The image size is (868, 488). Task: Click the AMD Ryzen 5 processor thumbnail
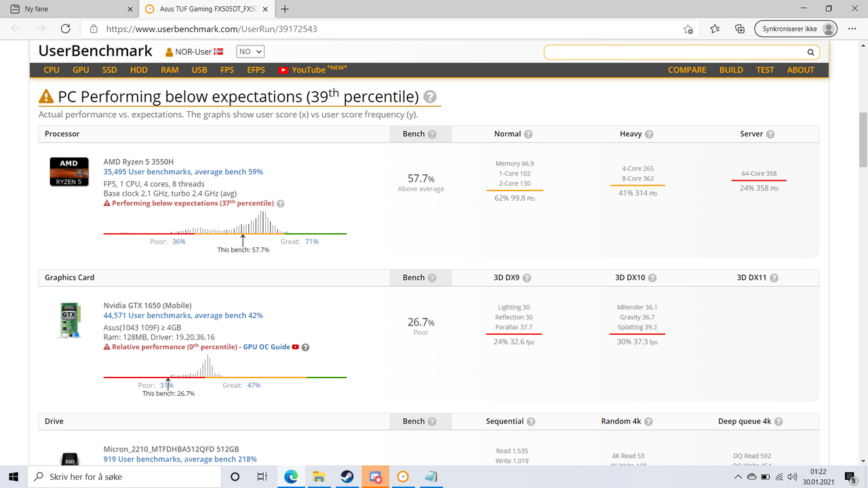(68, 171)
